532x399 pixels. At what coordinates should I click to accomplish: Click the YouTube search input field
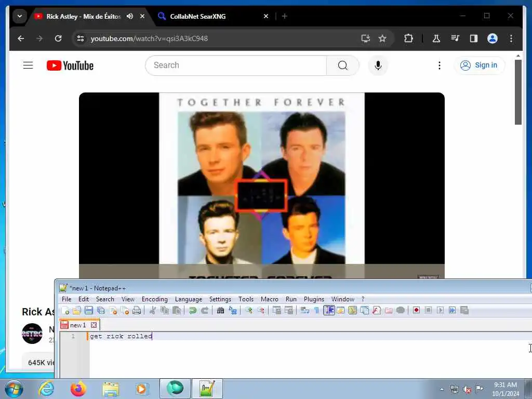tap(236, 65)
